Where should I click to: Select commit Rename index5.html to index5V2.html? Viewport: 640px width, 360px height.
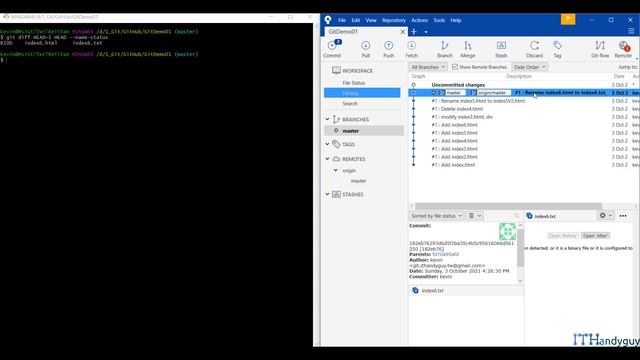[524, 101]
